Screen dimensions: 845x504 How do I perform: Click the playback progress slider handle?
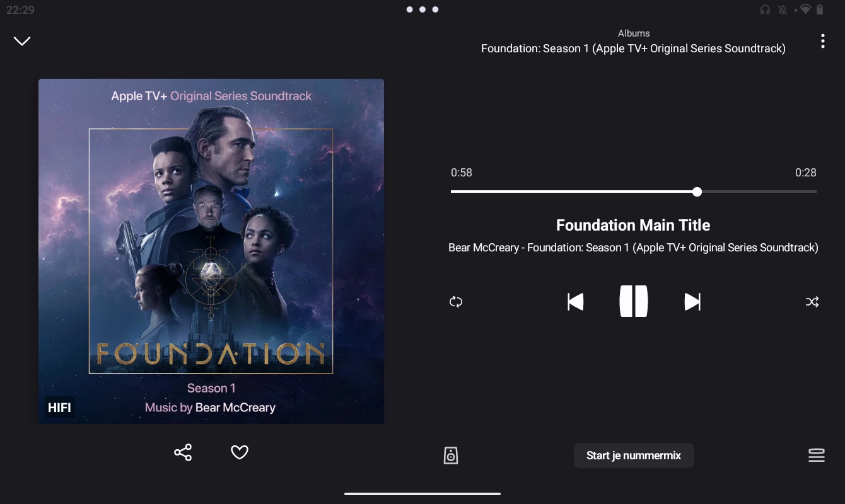(697, 192)
